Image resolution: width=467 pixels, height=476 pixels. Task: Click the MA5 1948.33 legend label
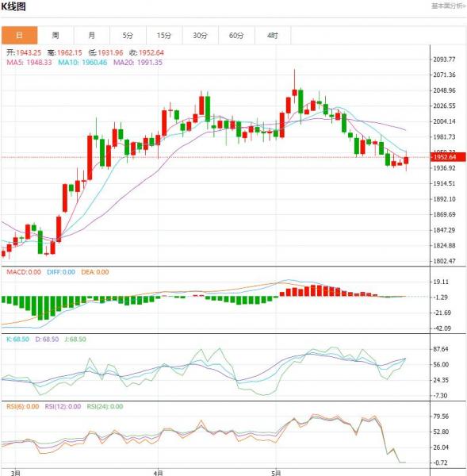tap(29, 63)
